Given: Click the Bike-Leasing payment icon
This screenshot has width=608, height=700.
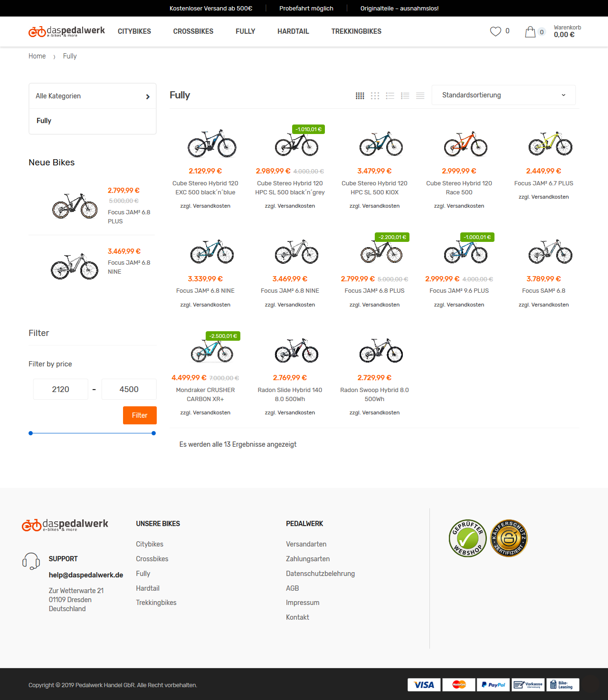Looking at the screenshot, I should click(x=563, y=685).
